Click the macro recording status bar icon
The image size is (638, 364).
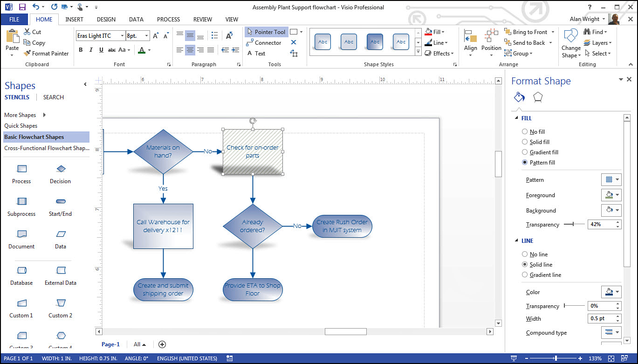click(229, 358)
